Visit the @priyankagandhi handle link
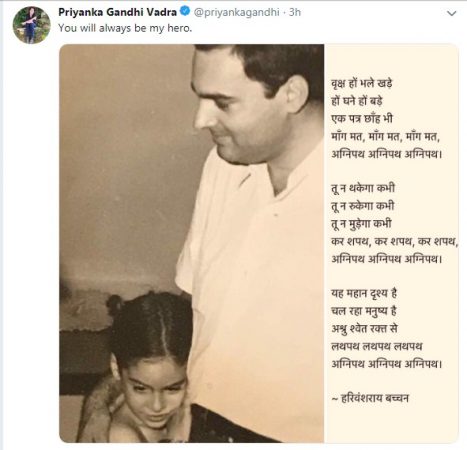This screenshot has height=450, width=467. pos(236,12)
